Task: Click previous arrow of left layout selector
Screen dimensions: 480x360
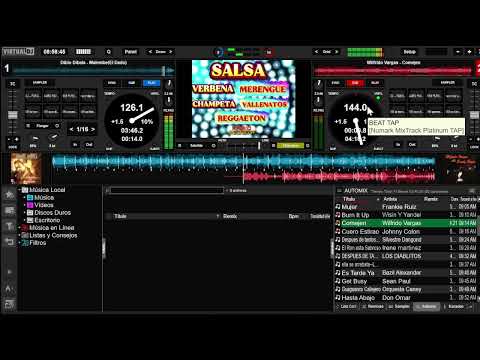Action: (150, 52)
